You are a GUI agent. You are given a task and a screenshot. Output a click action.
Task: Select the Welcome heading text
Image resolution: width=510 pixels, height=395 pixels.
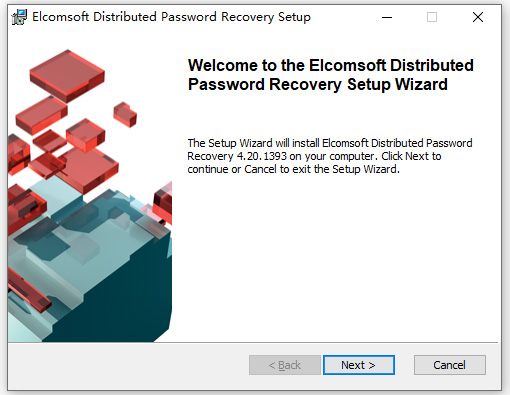[x=330, y=74]
